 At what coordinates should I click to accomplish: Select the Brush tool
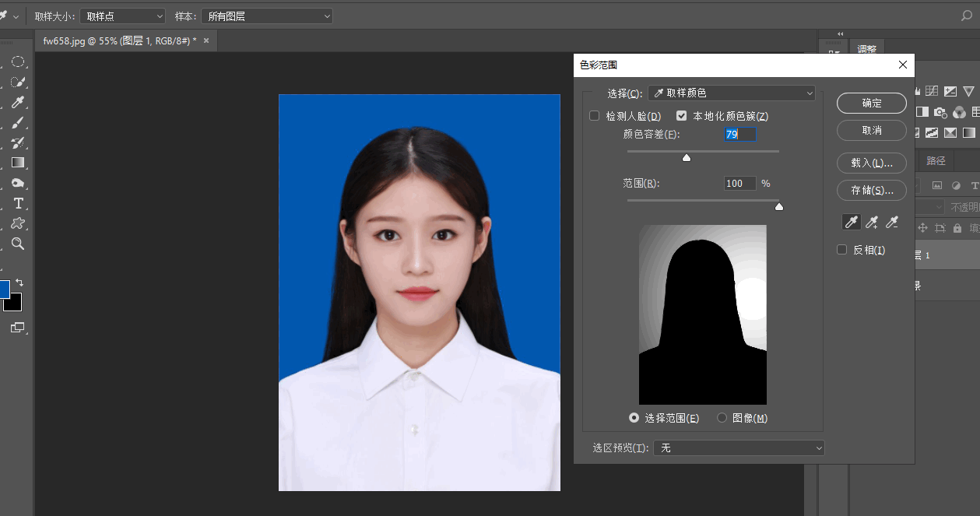(x=18, y=122)
